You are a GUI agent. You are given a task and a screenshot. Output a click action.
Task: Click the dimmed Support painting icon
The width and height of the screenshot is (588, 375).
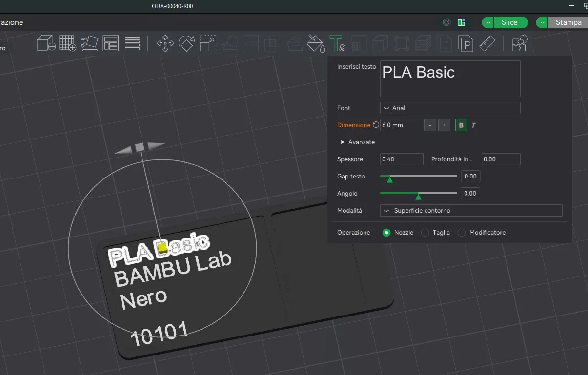tap(294, 43)
